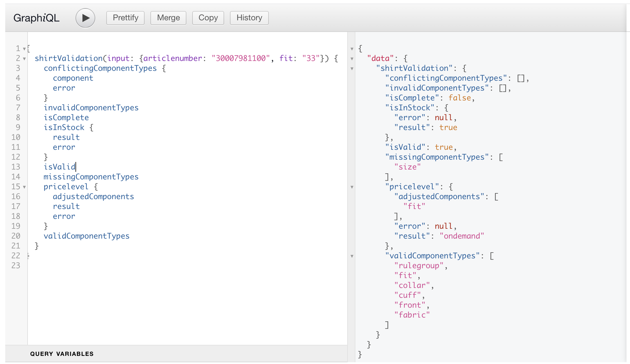Screen dimensions: 630x364
Task: Click the Merge button
Action: [x=168, y=18]
